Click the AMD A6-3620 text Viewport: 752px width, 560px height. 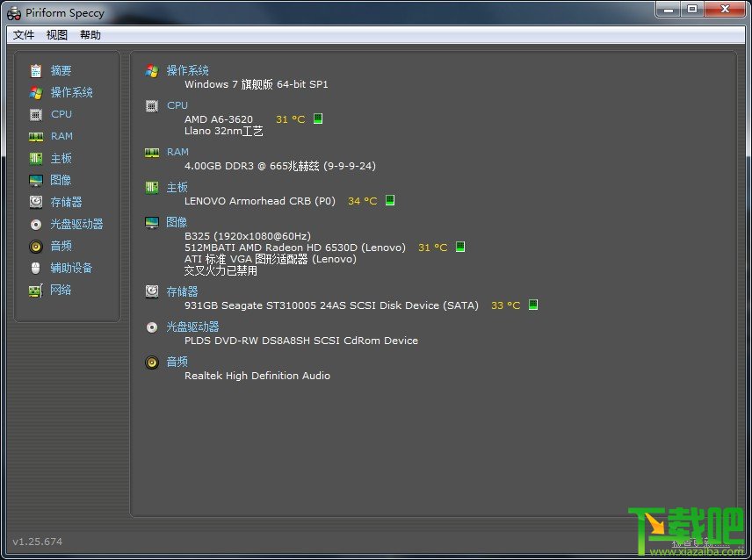tap(219, 119)
